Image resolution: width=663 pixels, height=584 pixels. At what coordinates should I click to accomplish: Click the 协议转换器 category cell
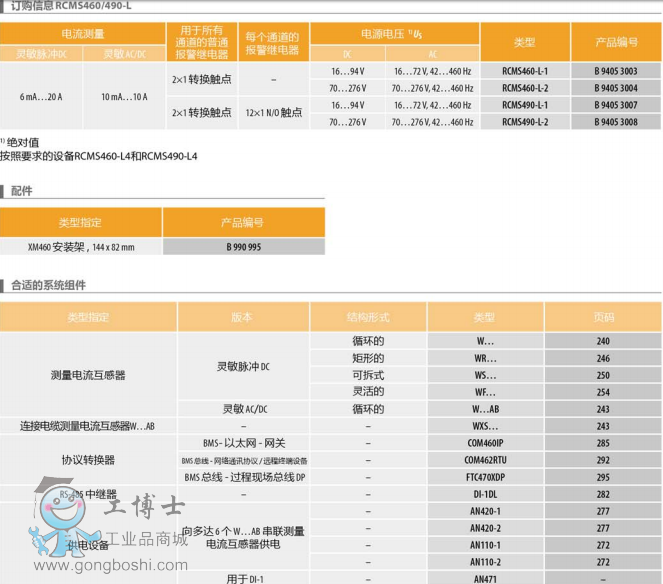click(88, 460)
